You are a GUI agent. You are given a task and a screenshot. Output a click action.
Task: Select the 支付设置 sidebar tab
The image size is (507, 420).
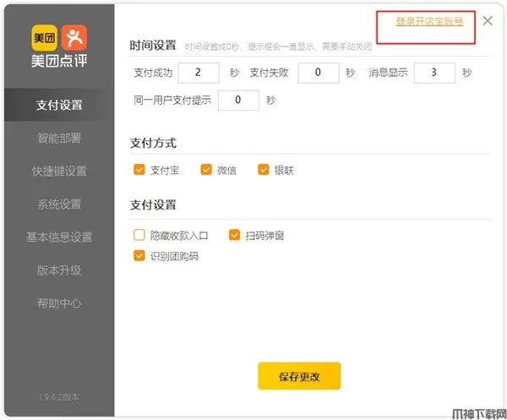coord(59,106)
